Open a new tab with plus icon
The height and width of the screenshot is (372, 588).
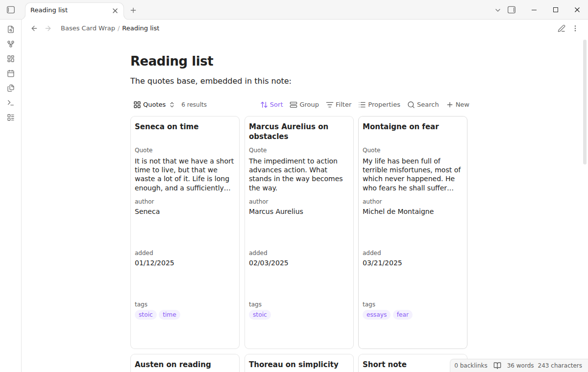[133, 10]
